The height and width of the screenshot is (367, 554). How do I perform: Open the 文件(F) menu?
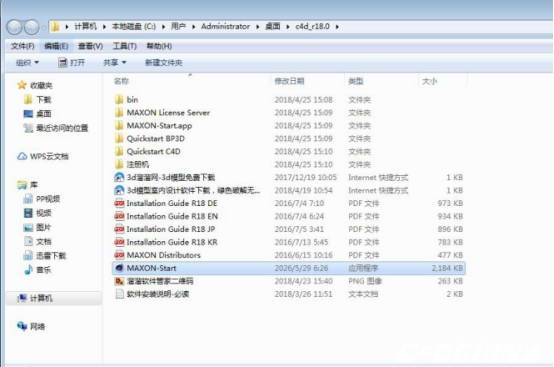pos(23,46)
